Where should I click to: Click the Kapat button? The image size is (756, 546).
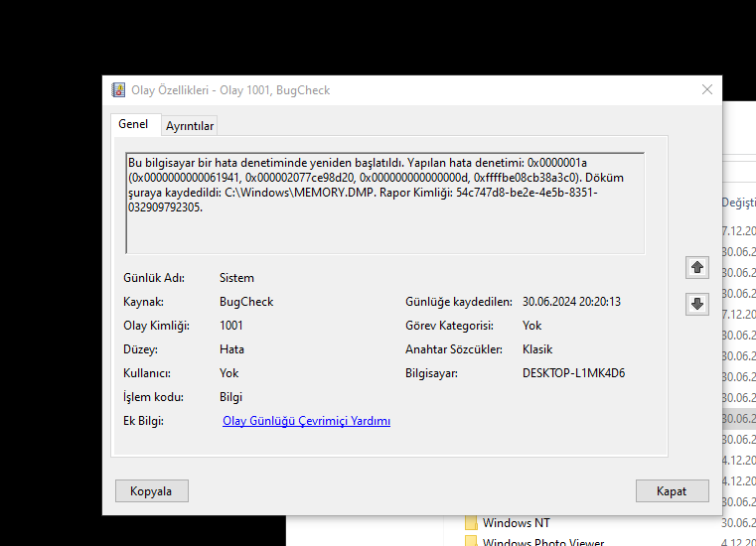tap(673, 491)
